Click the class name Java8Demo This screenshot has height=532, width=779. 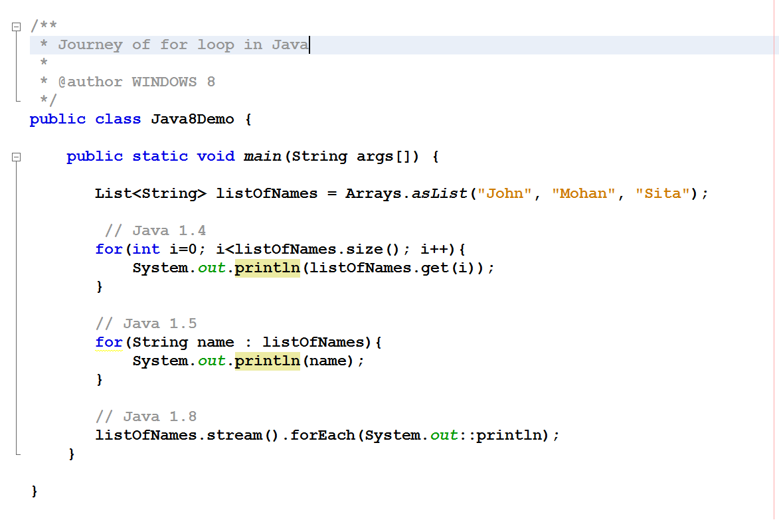click(x=192, y=119)
